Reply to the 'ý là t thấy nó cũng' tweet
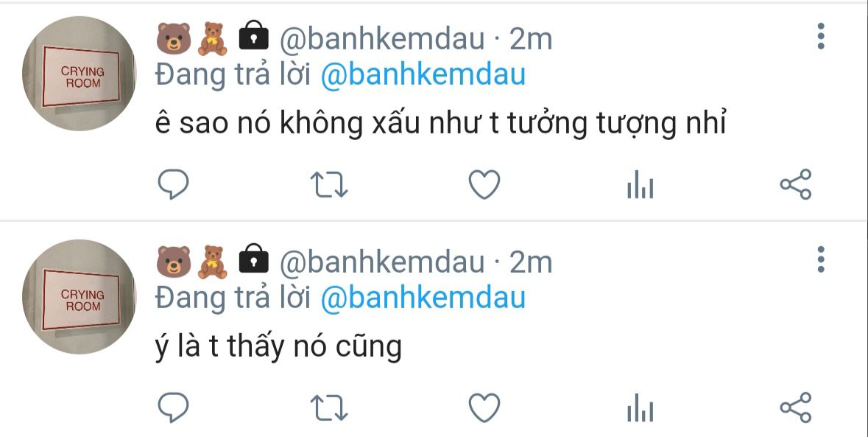This screenshot has height=437, width=868. click(173, 408)
